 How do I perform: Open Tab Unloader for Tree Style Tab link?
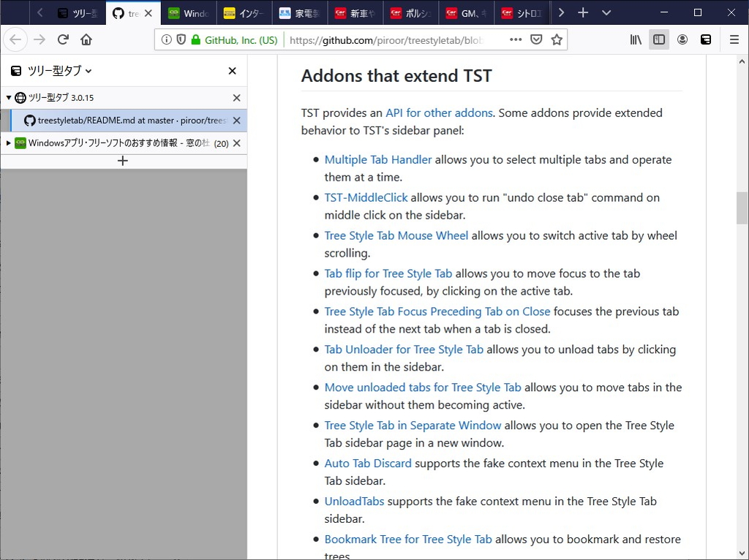click(404, 349)
